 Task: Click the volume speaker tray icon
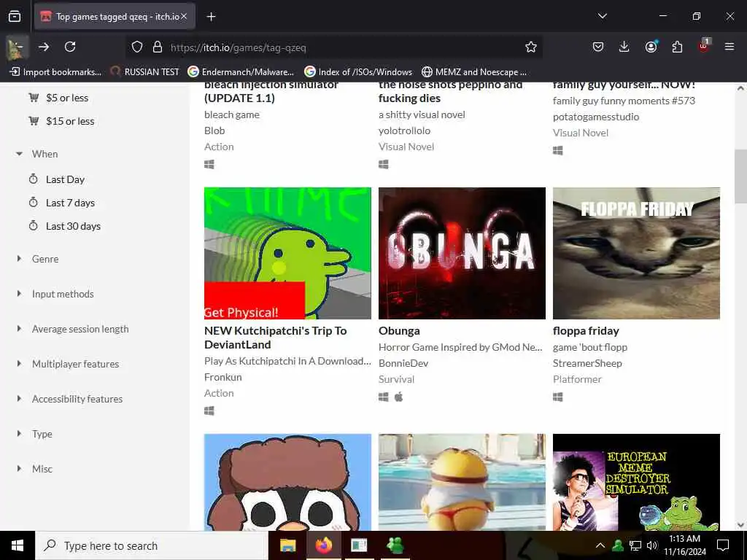pyautogui.click(x=652, y=545)
